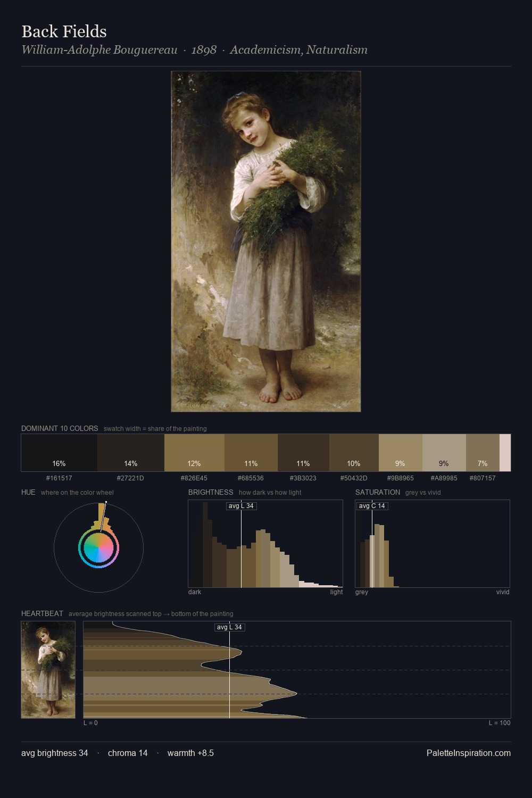Click the 'chroma 14' footer stat
Viewport: 532px width, 798px height.
point(128,753)
